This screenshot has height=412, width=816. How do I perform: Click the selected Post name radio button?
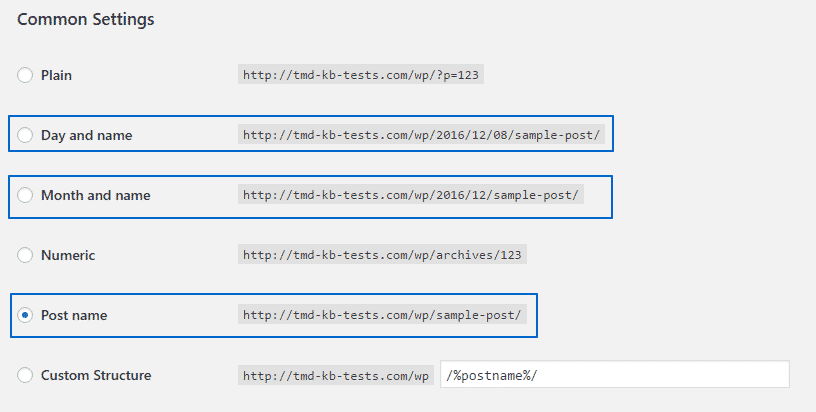coord(25,315)
